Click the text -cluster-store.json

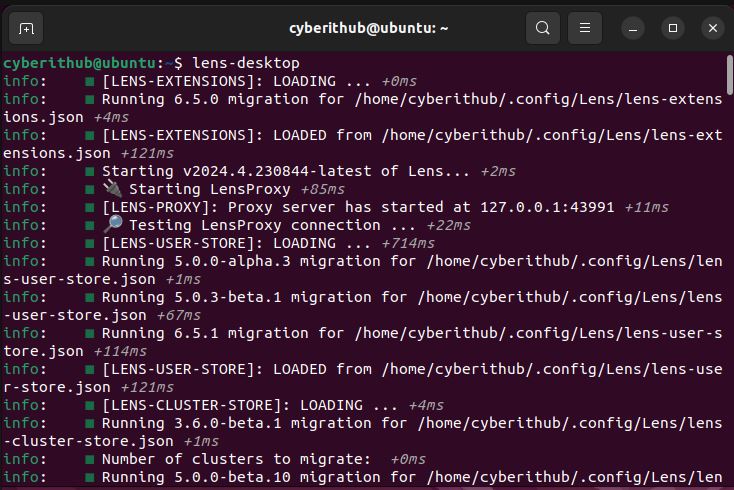point(88,441)
